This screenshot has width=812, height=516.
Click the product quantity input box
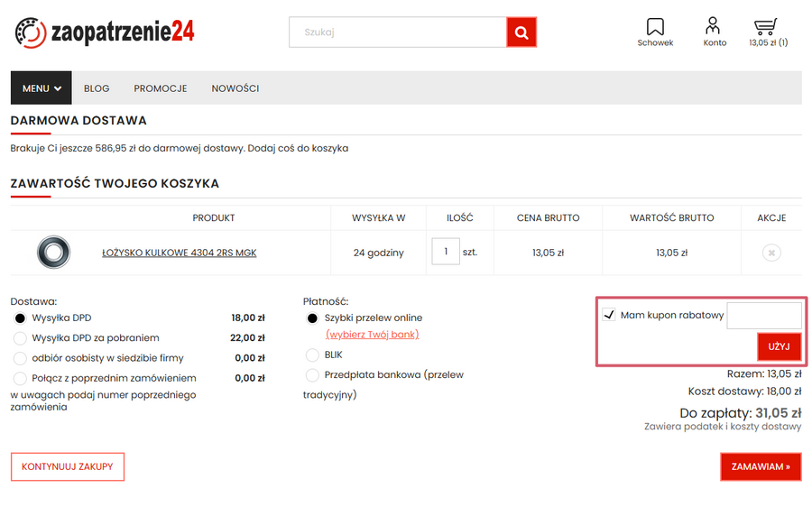(x=446, y=253)
